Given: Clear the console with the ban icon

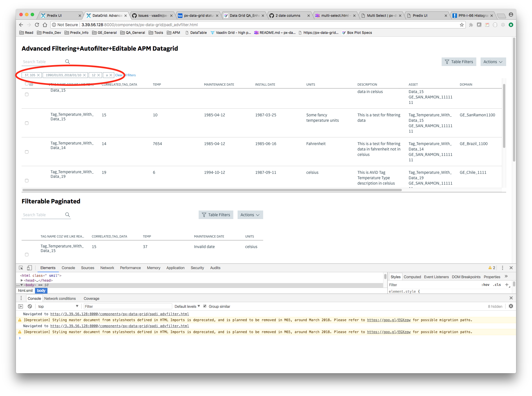Looking at the screenshot, I should tap(30, 306).
